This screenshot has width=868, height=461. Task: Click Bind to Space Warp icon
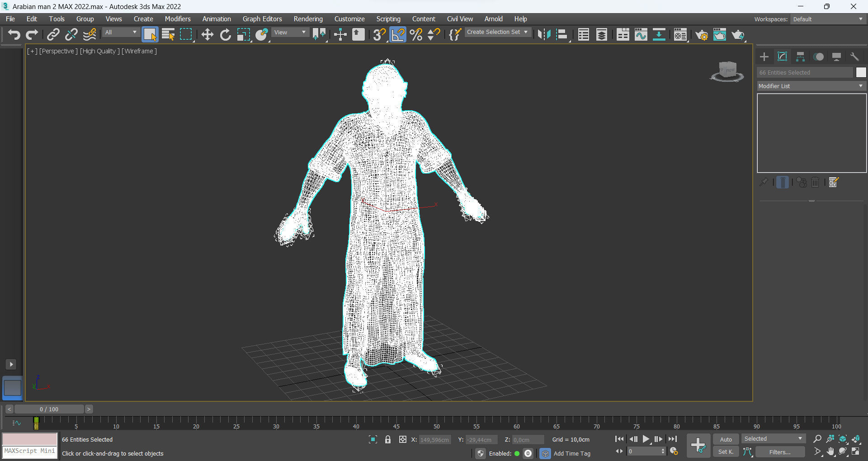click(x=90, y=34)
